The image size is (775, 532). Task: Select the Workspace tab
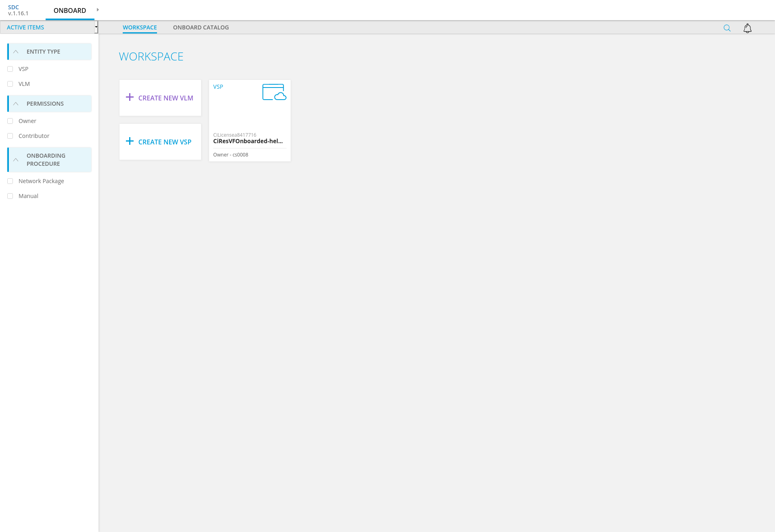pos(140,27)
